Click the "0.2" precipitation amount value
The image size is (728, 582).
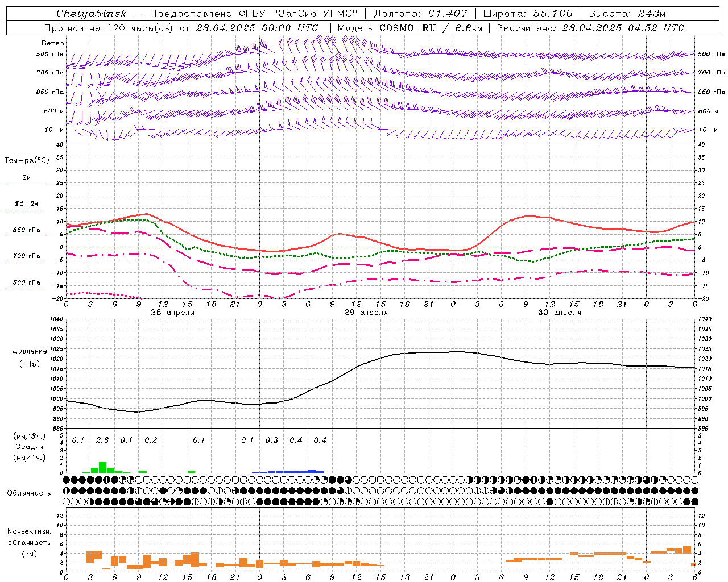coord(151,440)
